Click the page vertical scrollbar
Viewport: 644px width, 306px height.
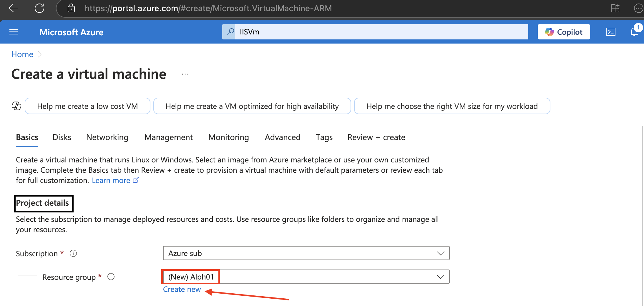[642, 216]
